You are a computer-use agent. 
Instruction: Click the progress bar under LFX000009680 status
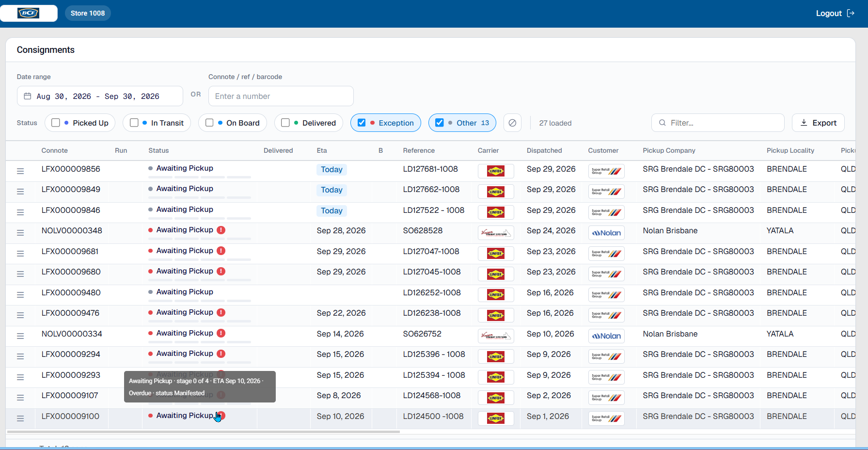200,280
